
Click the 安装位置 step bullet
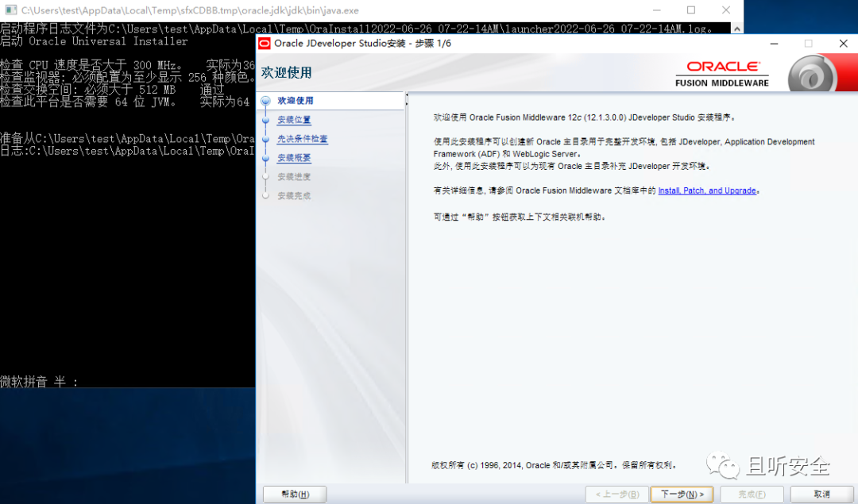pos(266,120)
